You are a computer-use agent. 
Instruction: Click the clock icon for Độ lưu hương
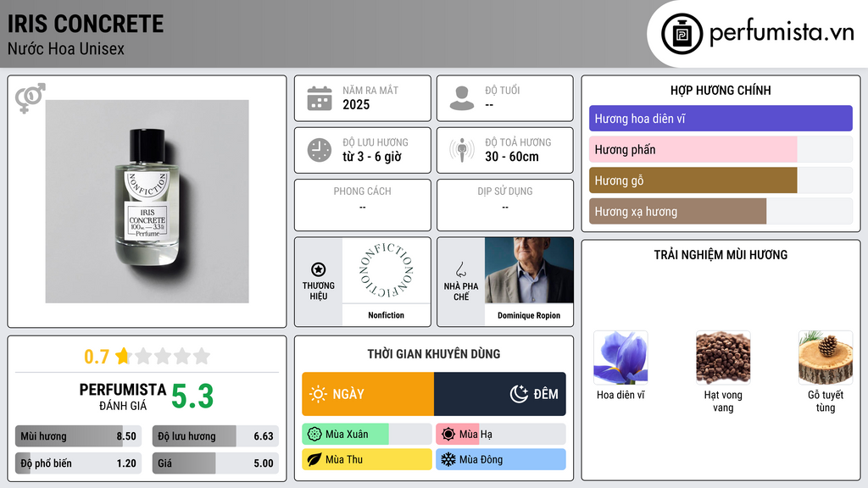(320, 150)
